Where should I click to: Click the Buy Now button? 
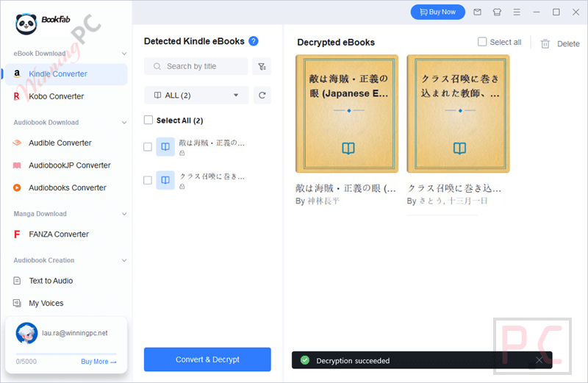(437, 12)
